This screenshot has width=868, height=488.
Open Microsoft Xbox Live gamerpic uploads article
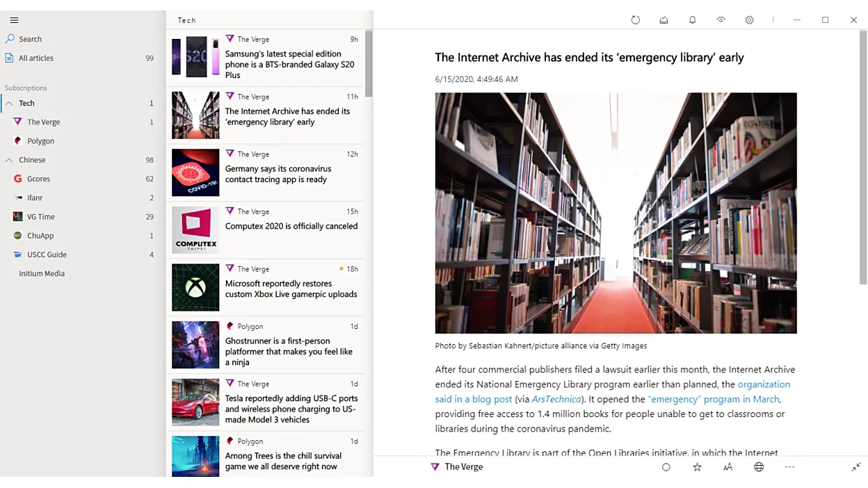coord(265,287)
